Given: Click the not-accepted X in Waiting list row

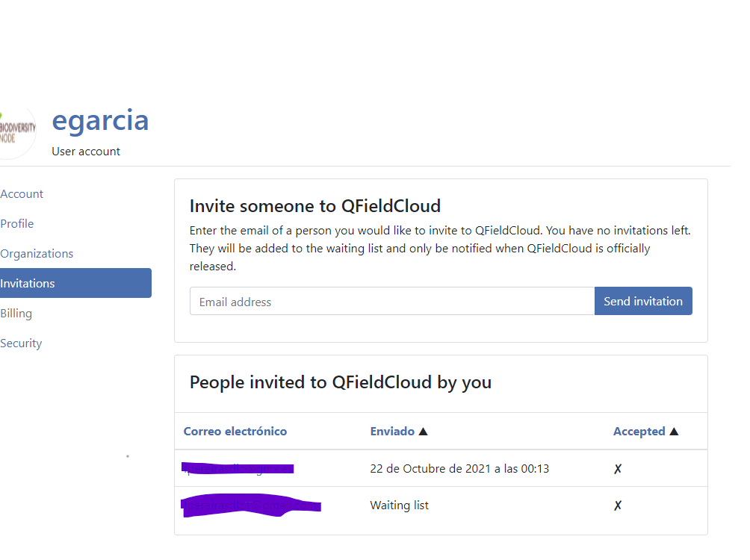Looking at the screenshot, I should click(618, 505).
